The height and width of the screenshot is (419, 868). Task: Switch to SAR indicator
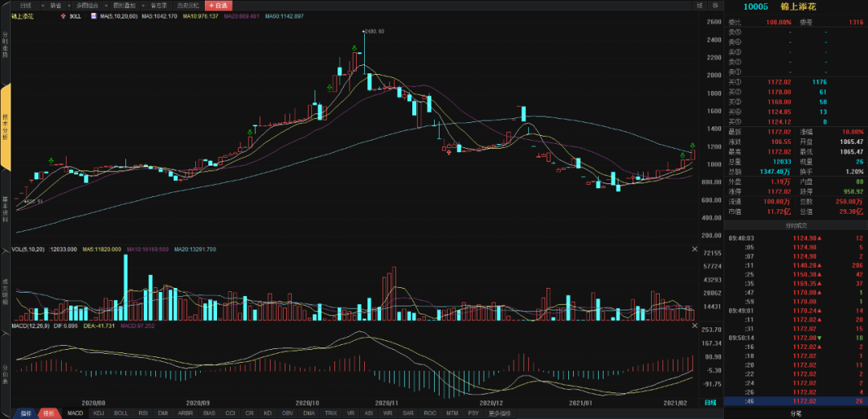pyautogui.click(x=408, y=413)
